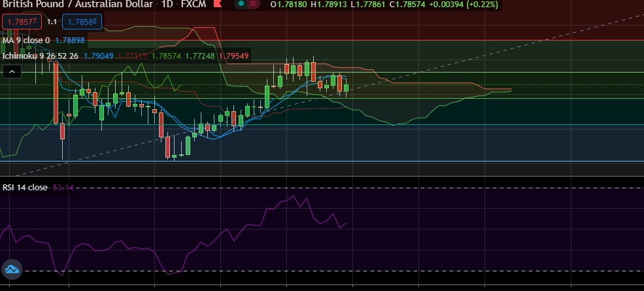Click the MA value 1.78898
This screenshot has width=644, height=291.
pos(70,41)
